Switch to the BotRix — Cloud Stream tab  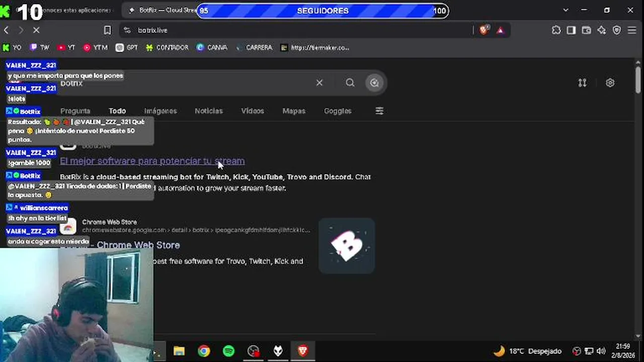tap(163, 10)
